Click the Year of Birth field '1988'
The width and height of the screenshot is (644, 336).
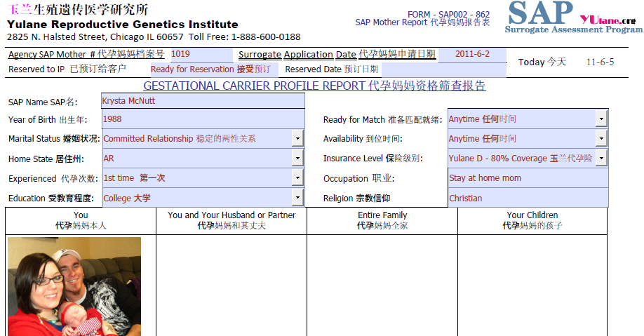(x=203, y=119)
